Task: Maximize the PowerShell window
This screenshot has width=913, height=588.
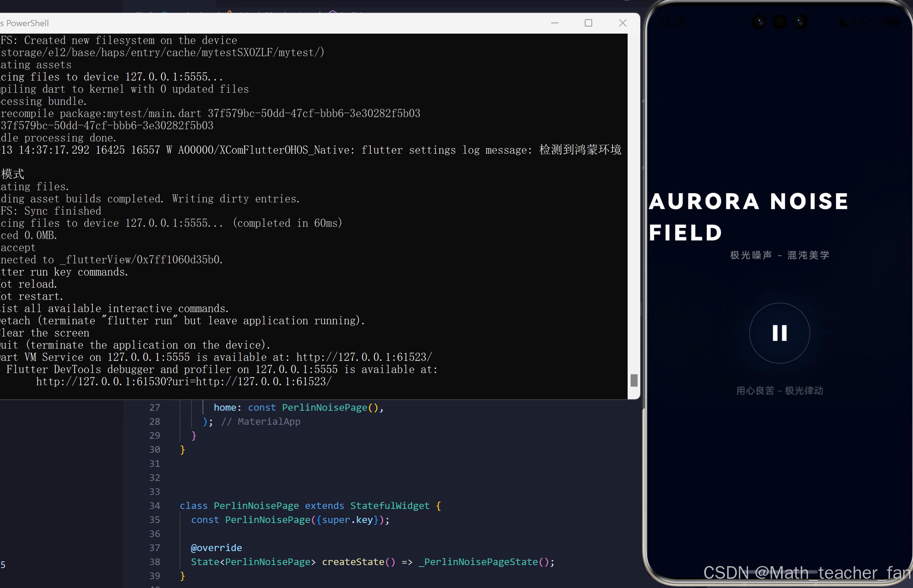Action: (x=588, y=23)
